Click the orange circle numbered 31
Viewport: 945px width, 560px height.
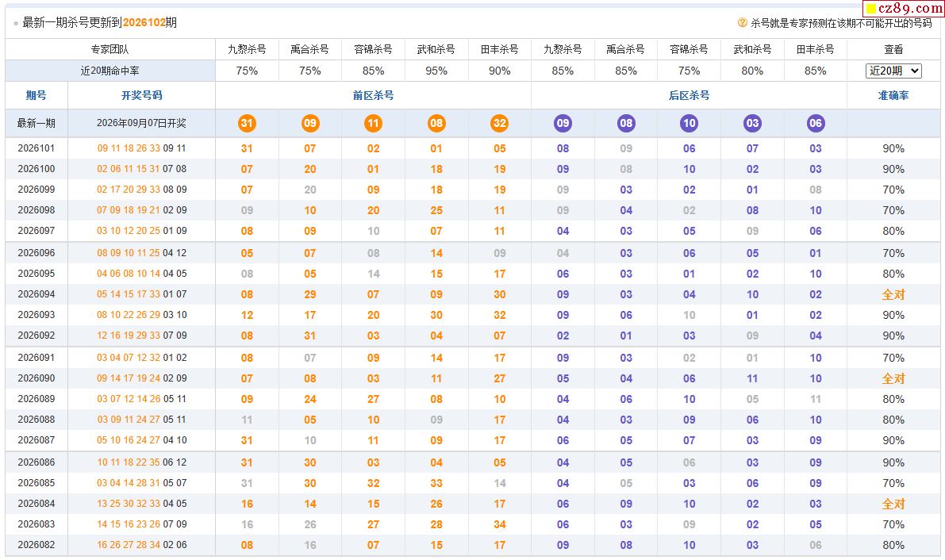[247, 123]
